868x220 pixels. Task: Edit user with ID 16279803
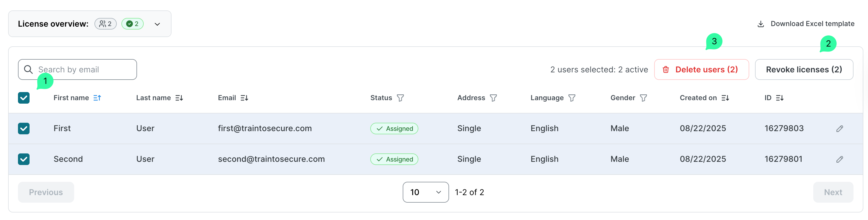coord(839,129)
